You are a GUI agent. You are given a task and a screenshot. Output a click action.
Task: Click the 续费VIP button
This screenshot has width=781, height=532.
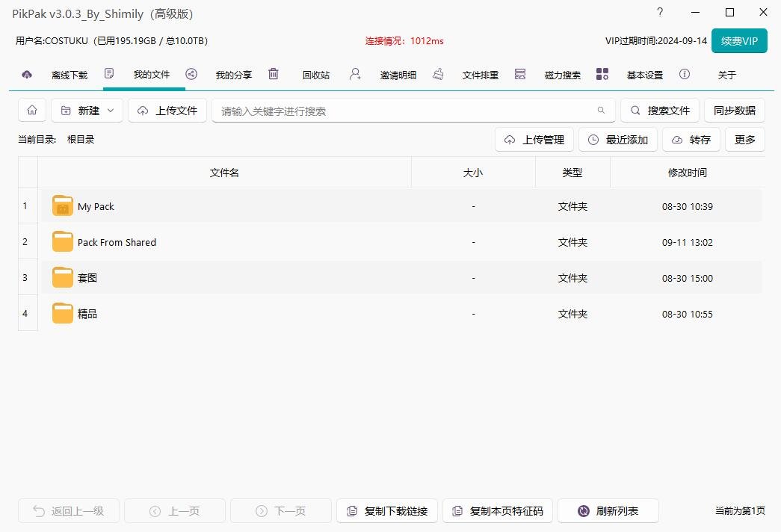pos(739,41)
